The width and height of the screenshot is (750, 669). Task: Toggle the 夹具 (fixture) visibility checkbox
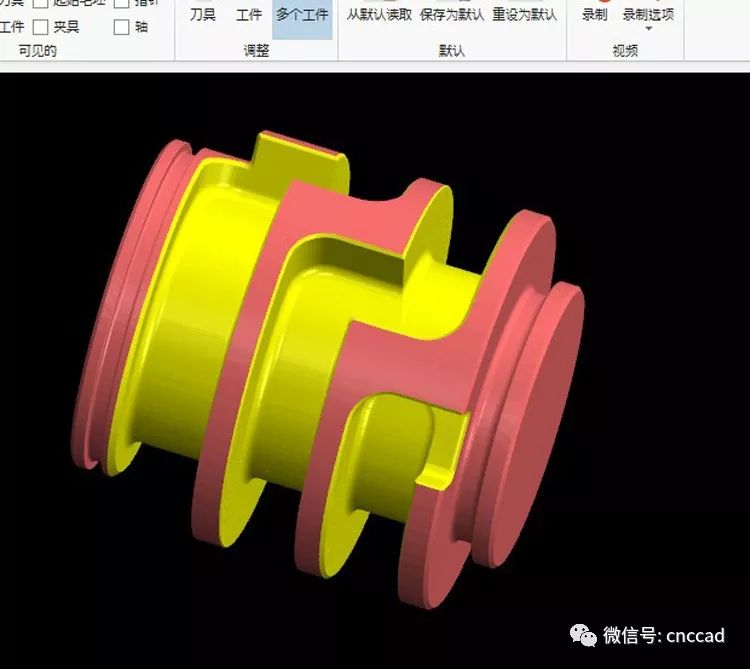[x=40, y=27]
